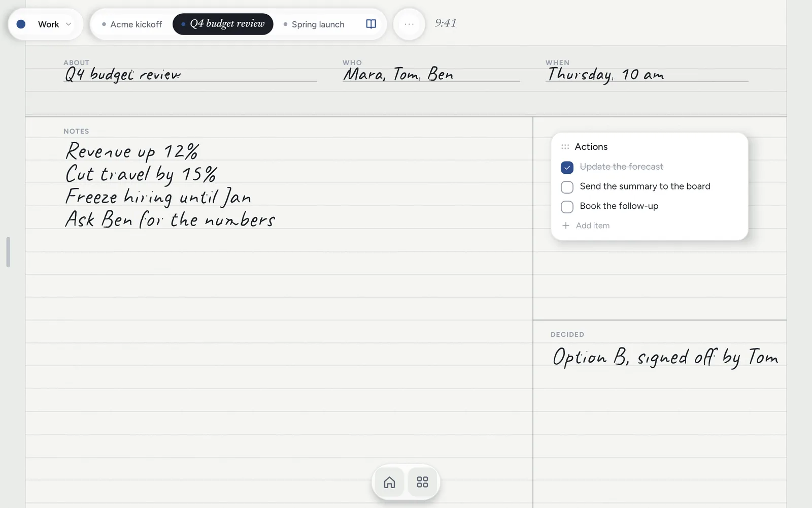Click Ask Ben for the numbers note

[x=170, y=219]
